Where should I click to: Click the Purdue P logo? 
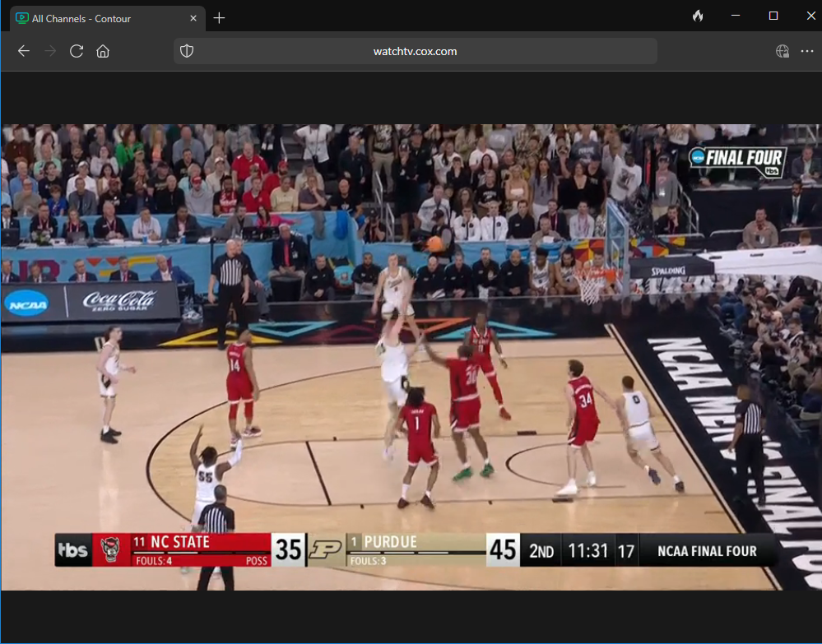click(x=326, y=549)
